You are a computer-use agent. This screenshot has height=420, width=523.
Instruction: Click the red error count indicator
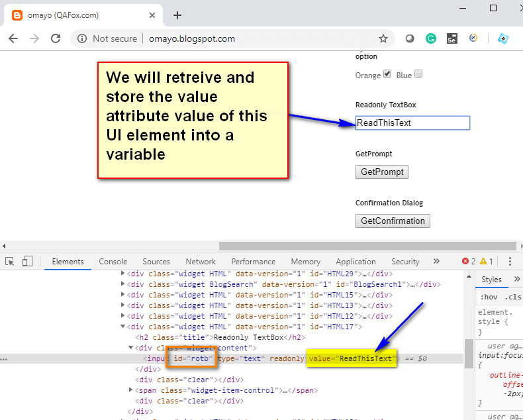pyautogui.click(x=469, y=261)
